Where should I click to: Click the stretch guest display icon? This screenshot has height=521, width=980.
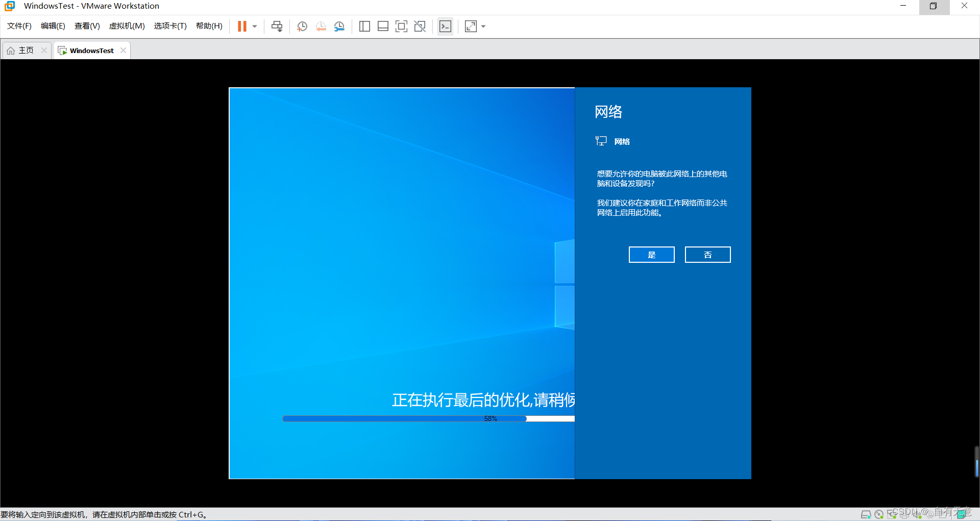[x=471, y=27]
